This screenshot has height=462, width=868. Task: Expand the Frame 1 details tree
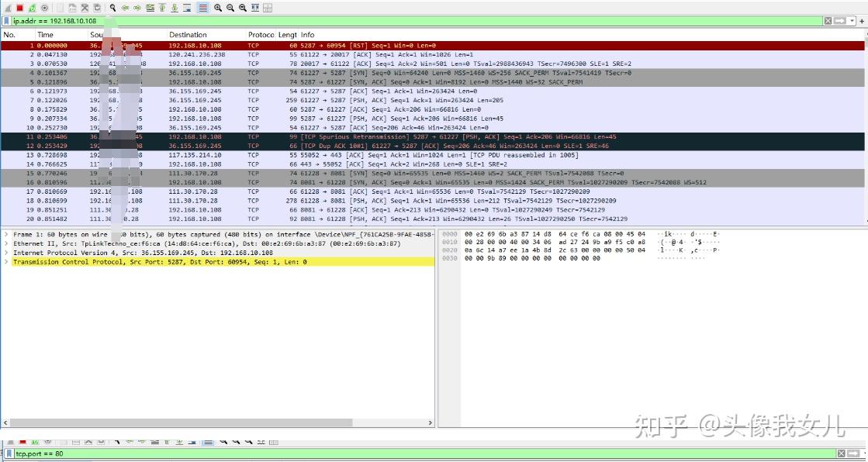(x=6, y=235)
